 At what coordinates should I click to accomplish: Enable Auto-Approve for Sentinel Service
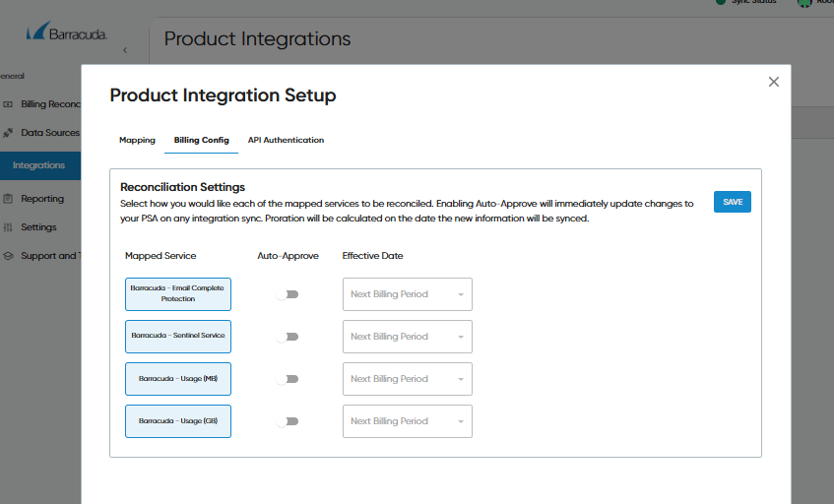coord(288,337)
